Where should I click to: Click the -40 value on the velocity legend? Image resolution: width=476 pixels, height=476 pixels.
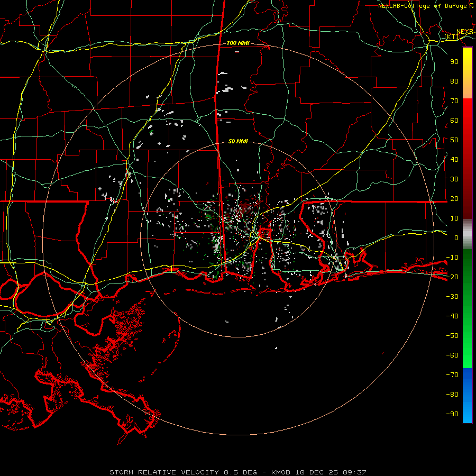452,316
